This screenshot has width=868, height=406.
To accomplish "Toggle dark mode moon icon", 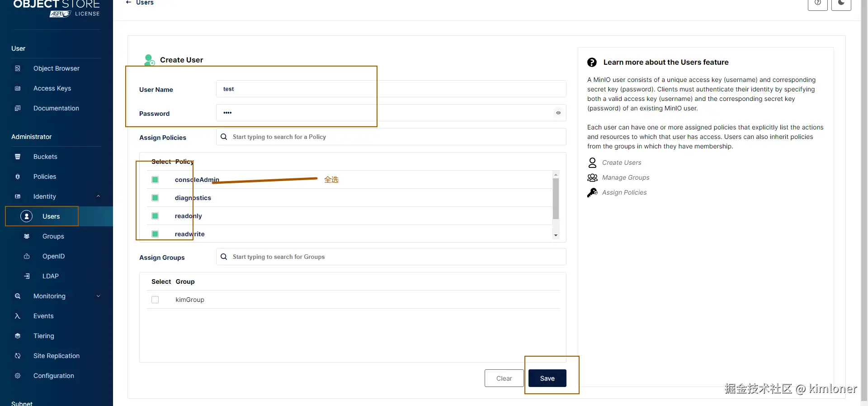I will [841, 4].
